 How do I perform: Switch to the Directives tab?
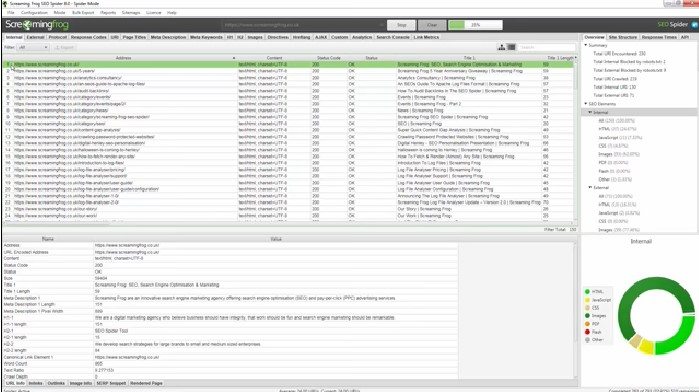tap(278, 37)
